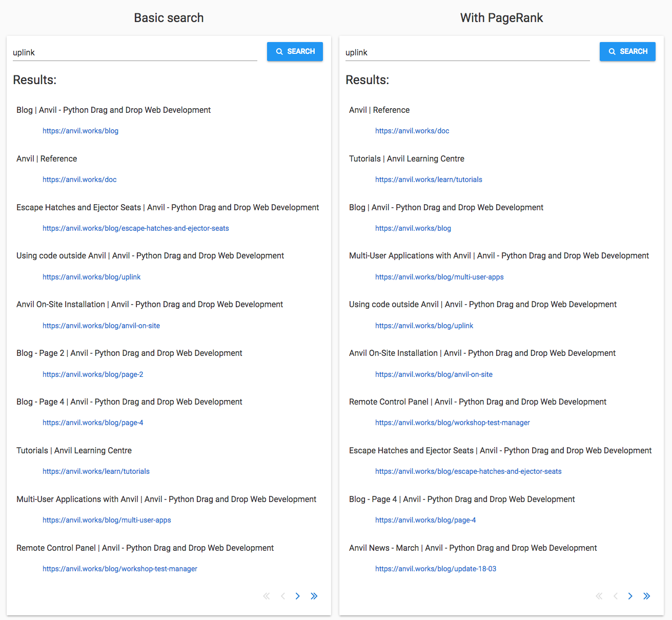The width and height of the screenshot is (672, 620).
Task: Open blog/page-2 link in Basic search results
Action: click(93, 374)
